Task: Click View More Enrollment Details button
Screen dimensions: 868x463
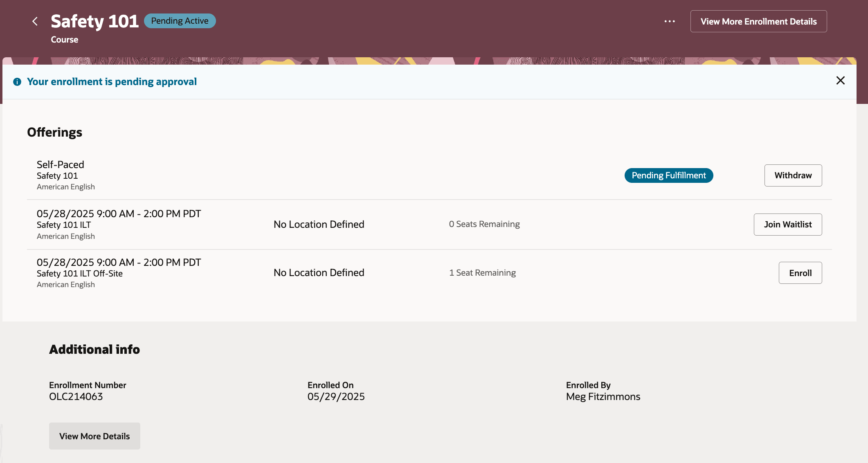Action: pyautogui.click(x=758, y=21)
